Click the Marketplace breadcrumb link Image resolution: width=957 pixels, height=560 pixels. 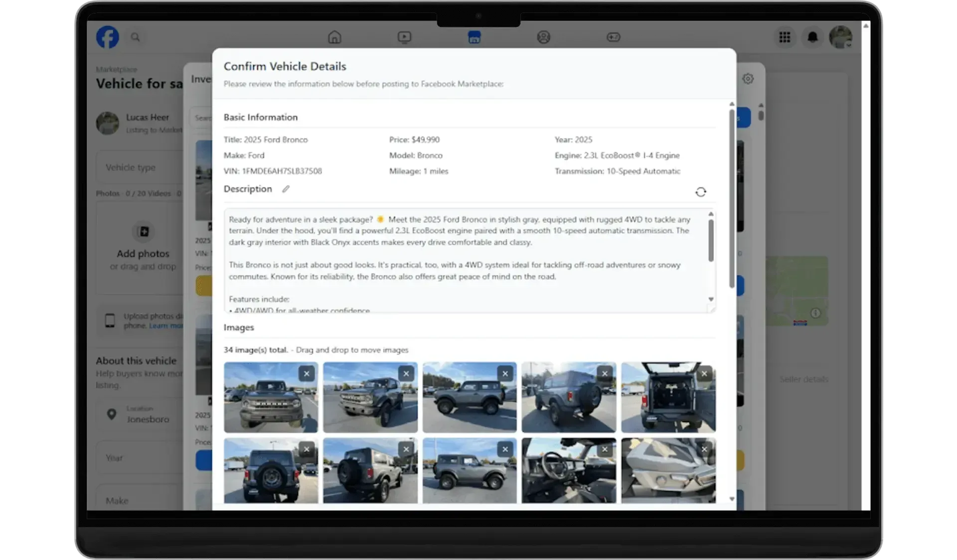pyautogui.click(x=116, y=69)
